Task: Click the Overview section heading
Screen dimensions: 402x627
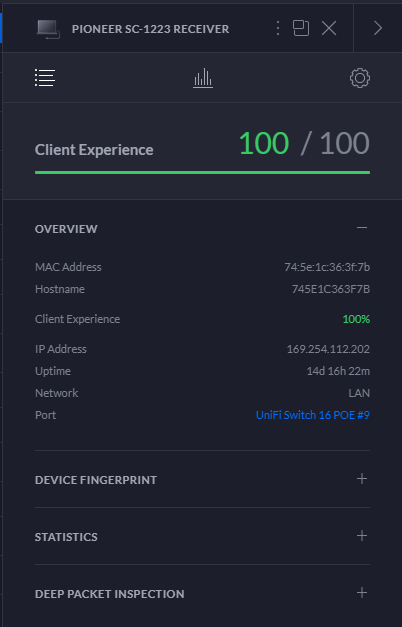Action: (66, 229)
